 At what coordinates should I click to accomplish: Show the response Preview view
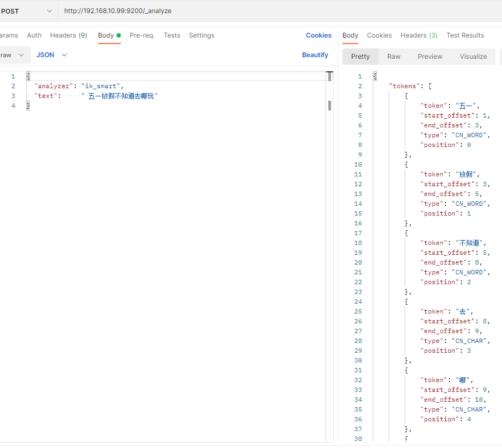pos(430,57)
